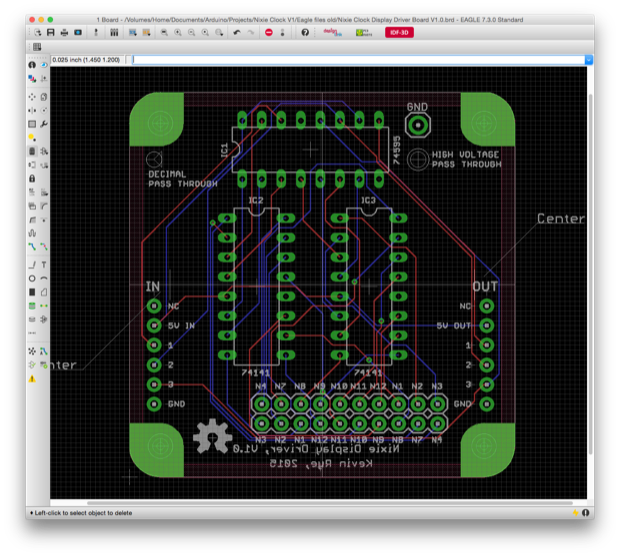Select the yellow Paste tool
620x556 pixels.
32,138
